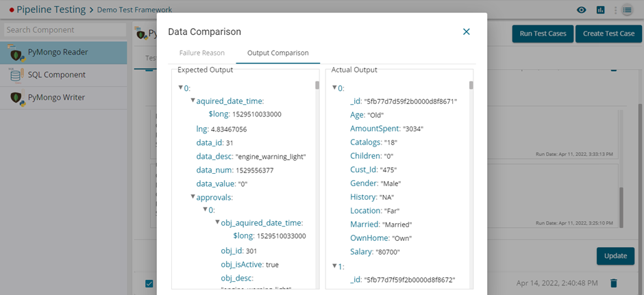This screenshot has width=644, height=295.
Task: Delete test case with the trash icon
Action: tap(614, 283)
